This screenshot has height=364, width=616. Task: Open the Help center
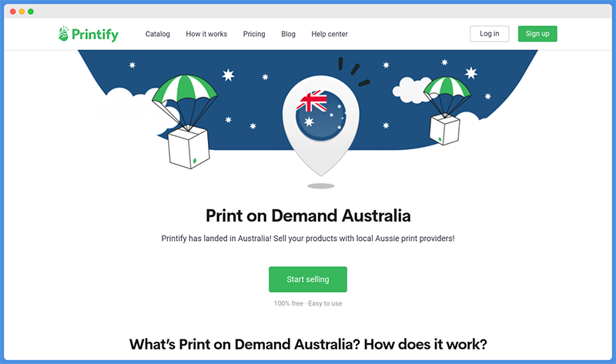point(330,34)
